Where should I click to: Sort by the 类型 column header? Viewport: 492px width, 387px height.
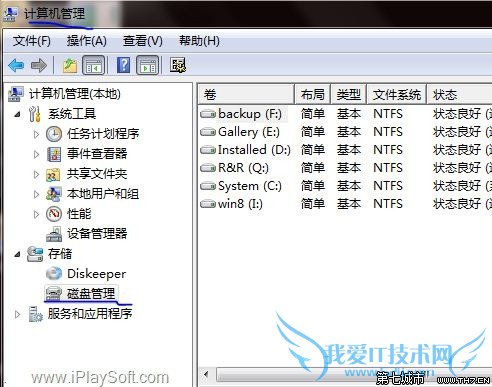click(348, 95)
